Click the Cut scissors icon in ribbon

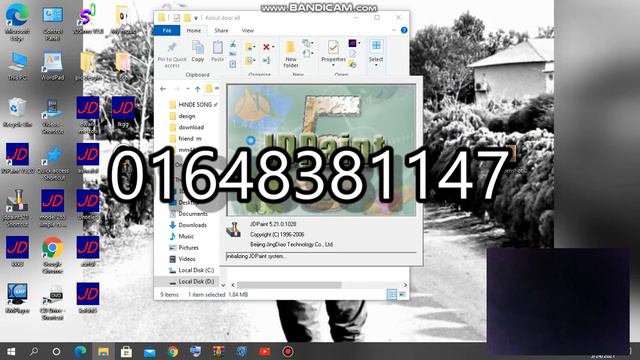[233, 44]
